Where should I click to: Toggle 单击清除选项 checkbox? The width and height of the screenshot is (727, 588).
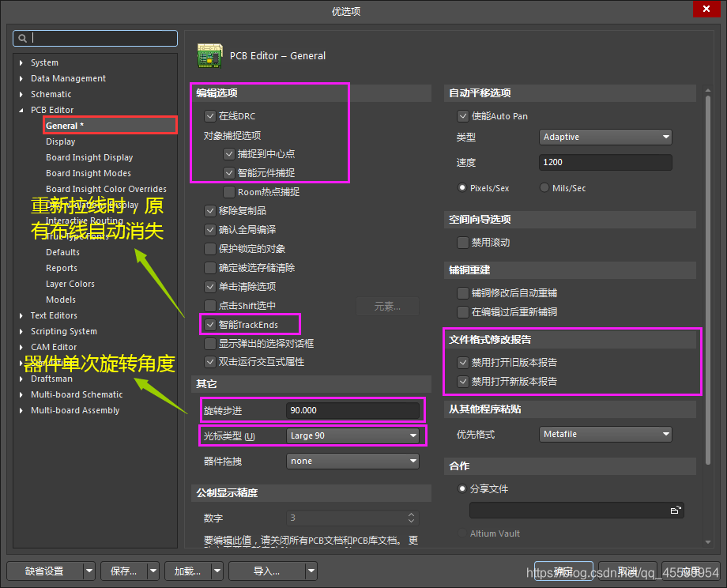pyautogui.click(x=210, y=287)
